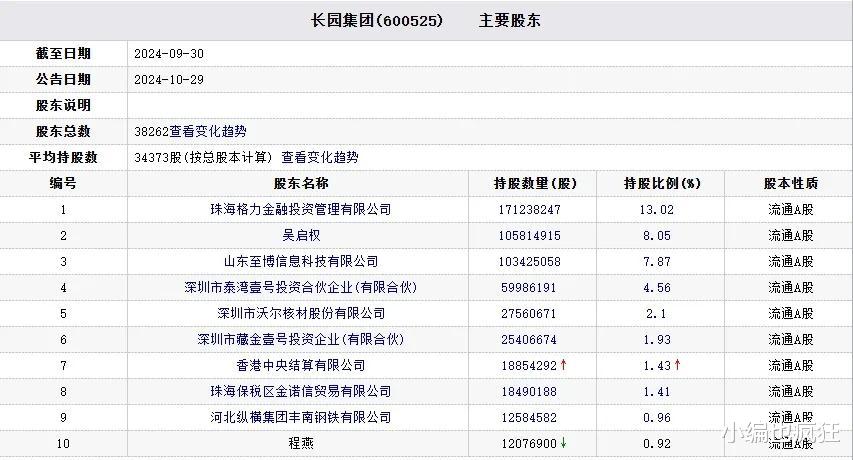Click share count 171238247
Viewport: 853px width, 460px height.
529,210
